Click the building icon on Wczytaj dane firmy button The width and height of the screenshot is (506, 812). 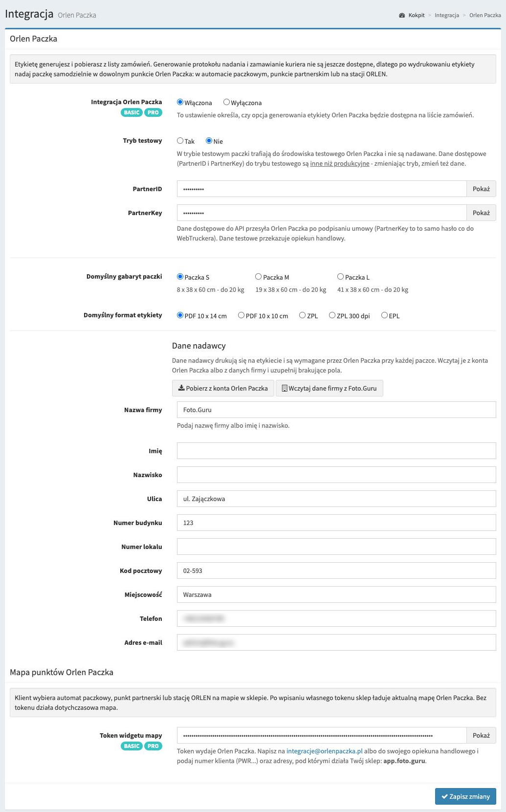click(x=285, y=388)
